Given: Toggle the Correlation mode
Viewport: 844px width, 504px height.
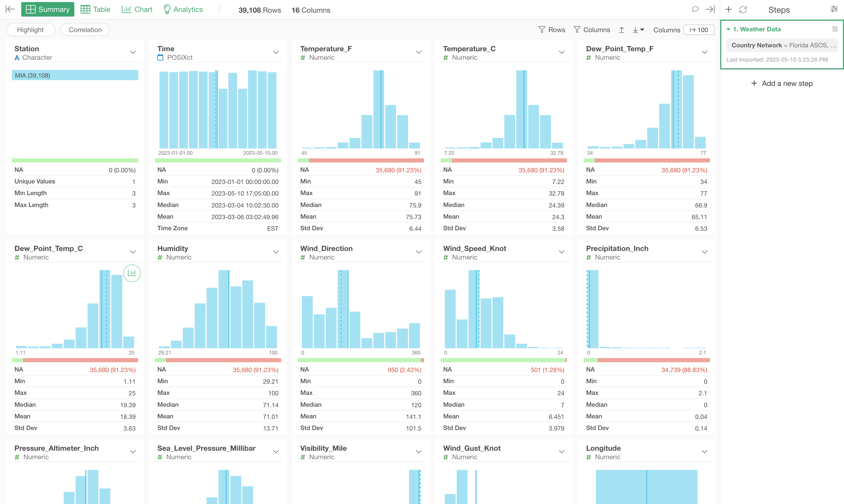Looking at the screenshot, I should click(85, 30).
